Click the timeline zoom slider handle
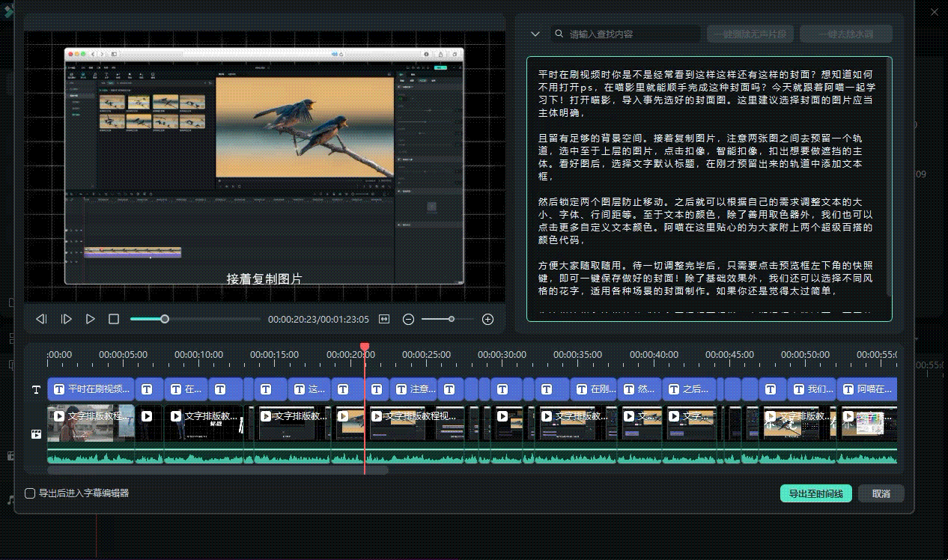 click(x=451, y=319)
